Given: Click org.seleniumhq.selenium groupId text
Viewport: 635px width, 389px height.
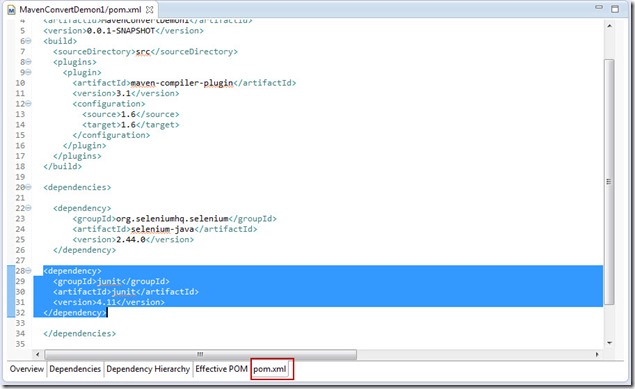Looking at the screenshot, I should point(172,219).
